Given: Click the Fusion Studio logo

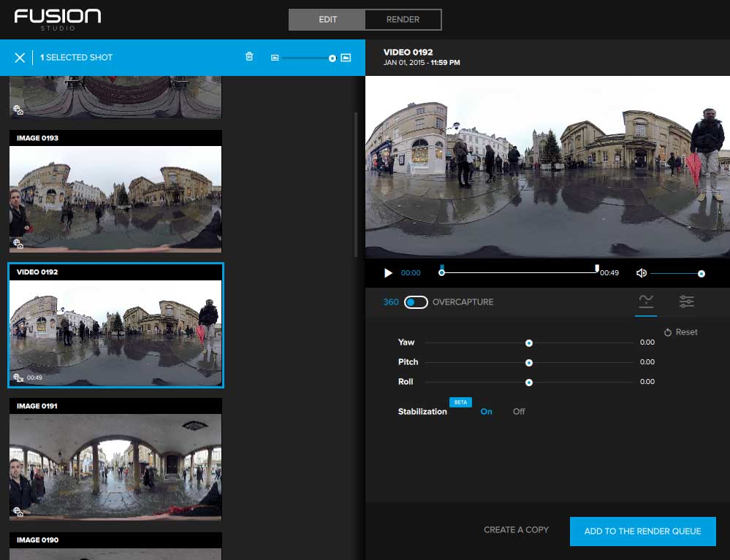Looking at the screenshot, I should pos(57,20).
